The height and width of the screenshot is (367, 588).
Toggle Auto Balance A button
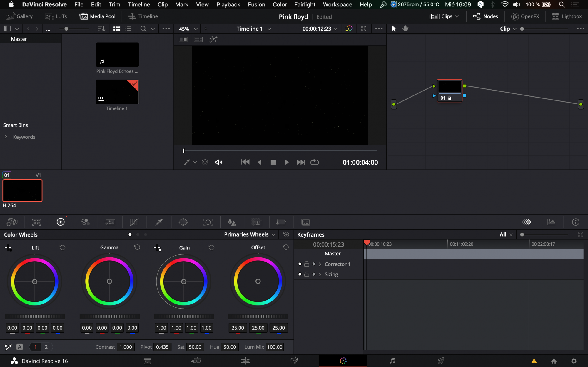pyautogui.click(x=20, y=347)
